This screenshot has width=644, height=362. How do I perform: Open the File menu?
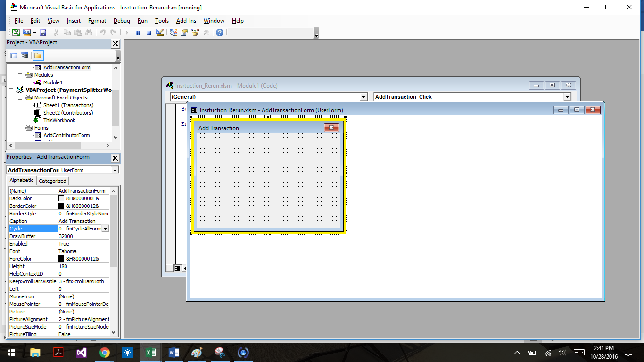pos(19,21)
